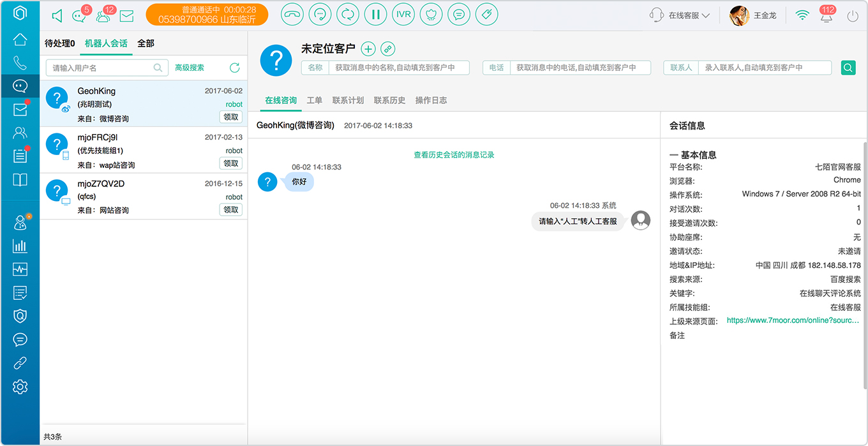Image resolution: width=868 pixels, height=446 pixels.
Task: Click the flower-shaped call toolbar icon
Action: click(431, 15)
